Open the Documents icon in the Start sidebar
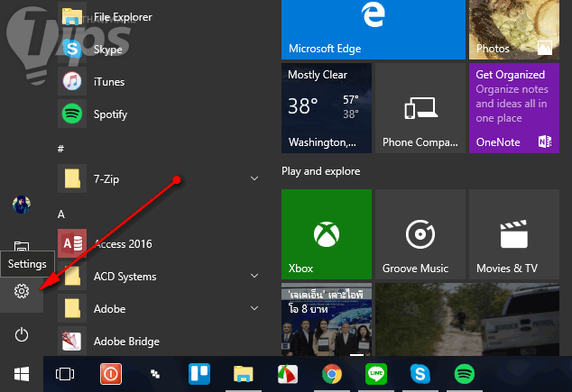This screenshot has width=572, height=392. pyautogui.click(x=22, y=246)
